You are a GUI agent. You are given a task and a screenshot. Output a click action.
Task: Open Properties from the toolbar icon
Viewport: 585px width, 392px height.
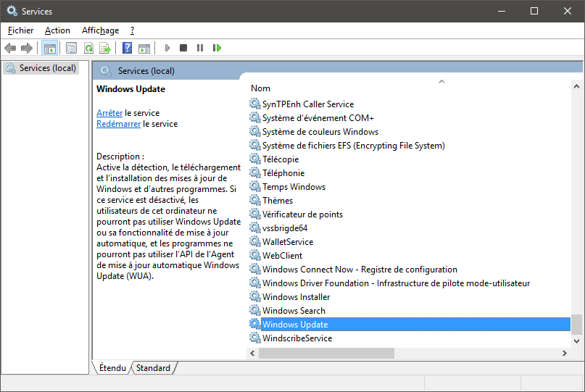pos(71,48)
